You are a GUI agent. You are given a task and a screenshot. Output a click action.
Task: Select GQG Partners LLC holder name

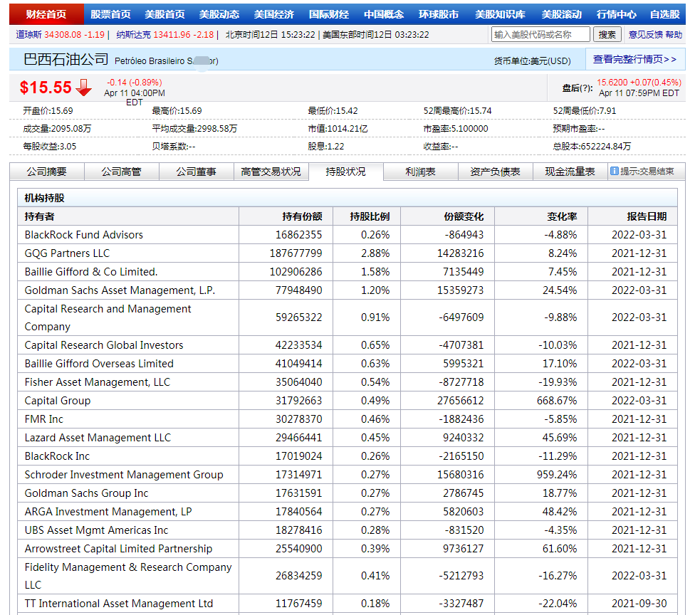[67, 253]
